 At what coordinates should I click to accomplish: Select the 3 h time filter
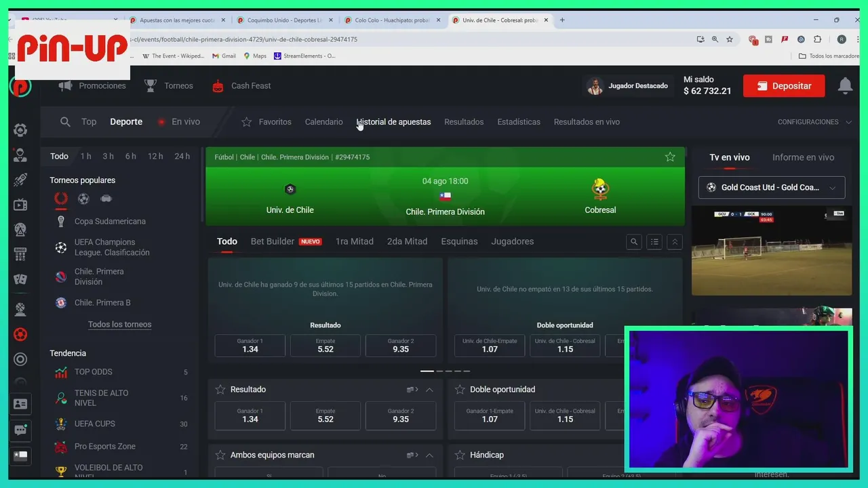[108, 157]
